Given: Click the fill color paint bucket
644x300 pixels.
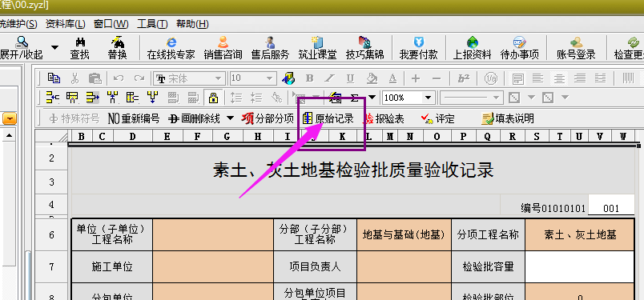Looking at the screenshot, I should click(x=372, y=78).
